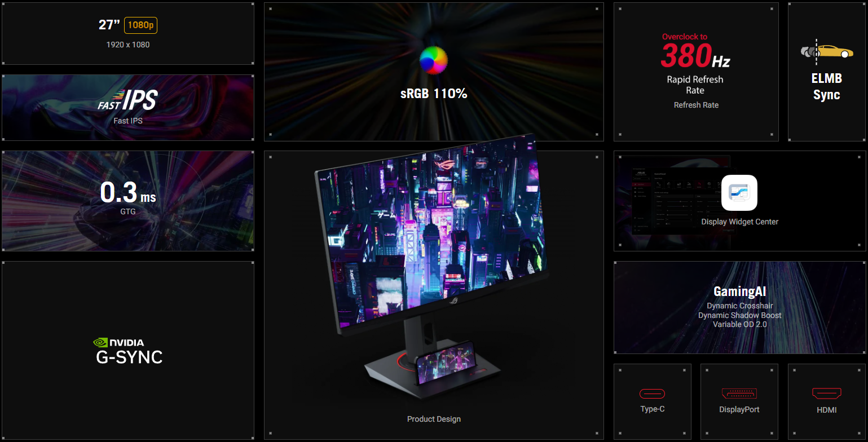
Task: Click the Variable OD 2.0 text
Action: [739, 324]
